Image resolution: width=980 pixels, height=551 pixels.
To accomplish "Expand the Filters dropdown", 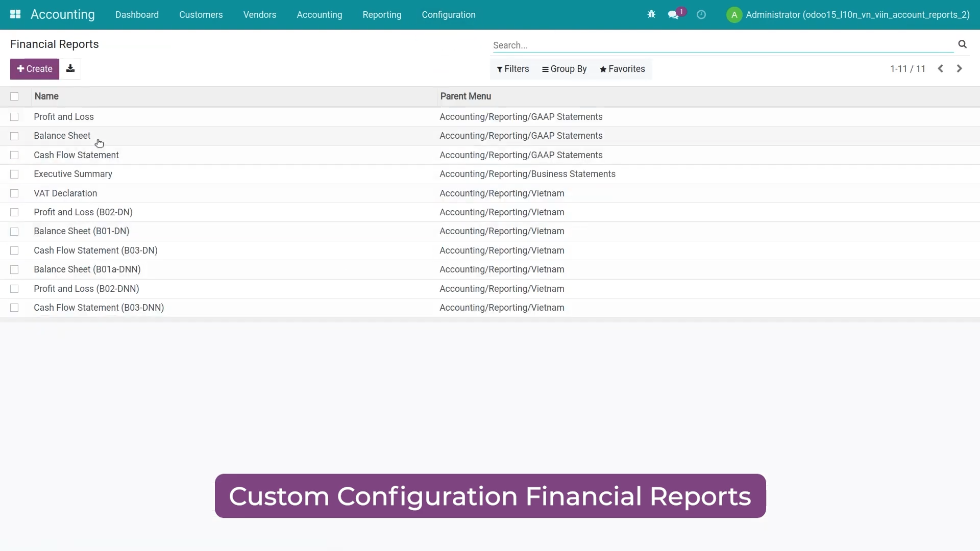I will coord(513,69).
